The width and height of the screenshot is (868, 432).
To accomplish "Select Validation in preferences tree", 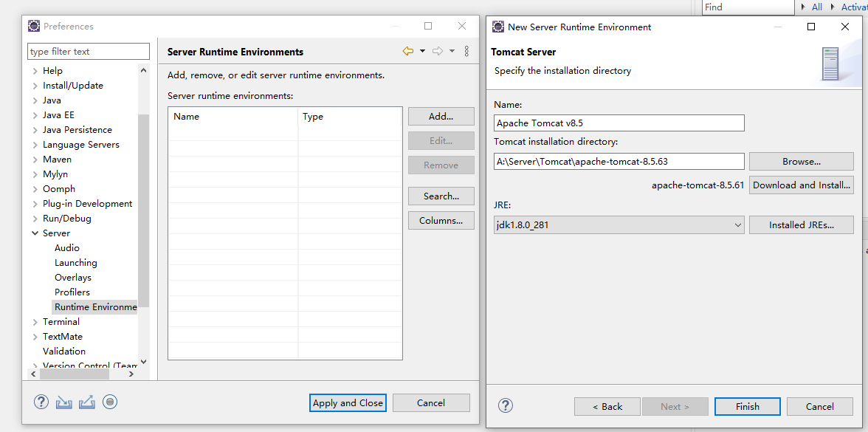I will point(64,352).
